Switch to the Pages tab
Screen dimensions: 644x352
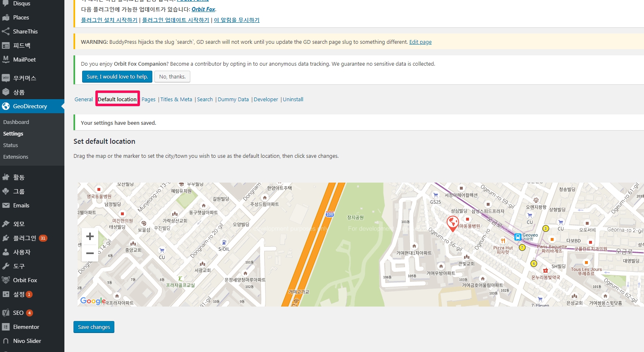[x=149, y=99]
